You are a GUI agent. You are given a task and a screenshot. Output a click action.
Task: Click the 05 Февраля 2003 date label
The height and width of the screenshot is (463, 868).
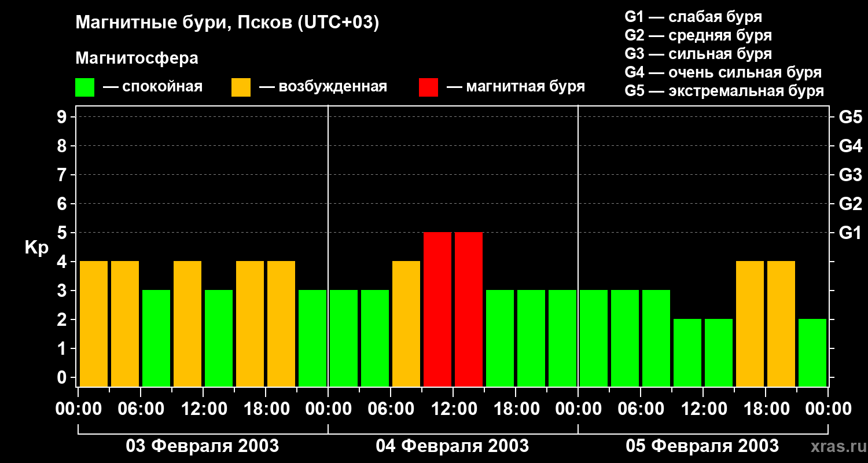tap(703, 446)
